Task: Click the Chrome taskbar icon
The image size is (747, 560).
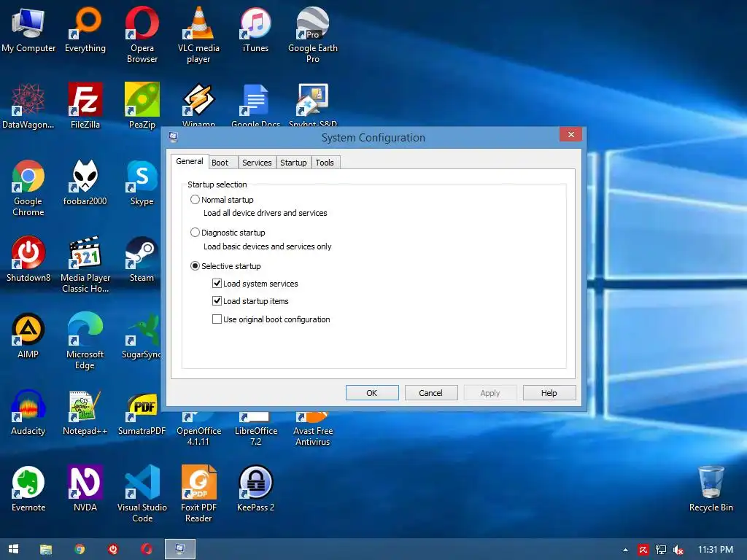Action: point(80,549)
